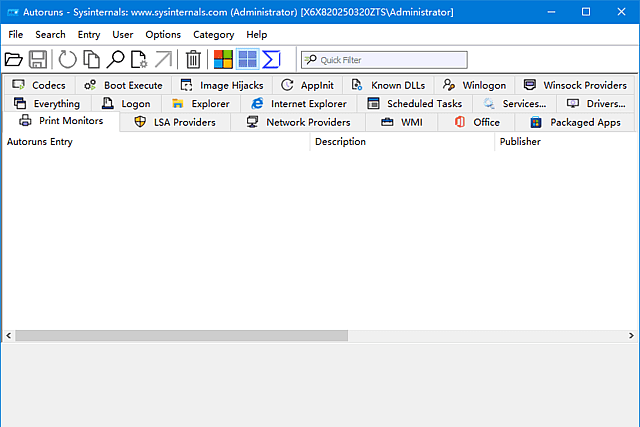Switch to the WMI tab
Image resolution: width=640 pixels, height=427 pixels.
pyautogui.click(x=402, y=122)
